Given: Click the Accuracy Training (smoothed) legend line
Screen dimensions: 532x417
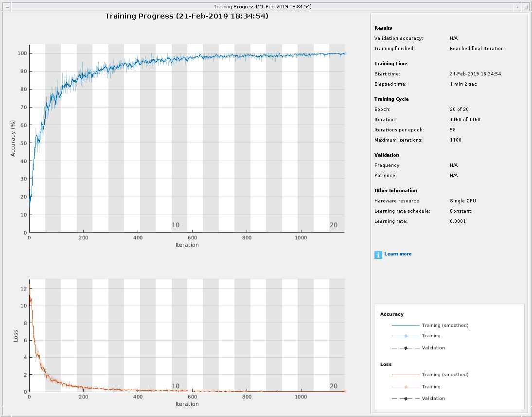Looking at the screenshot, I should point(405,326).
